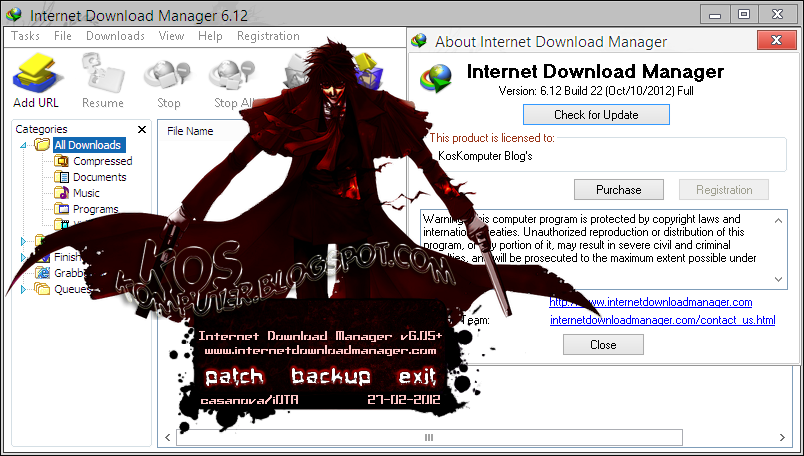
Task: Click the Queues folder icon
Action: click(43, 289)
